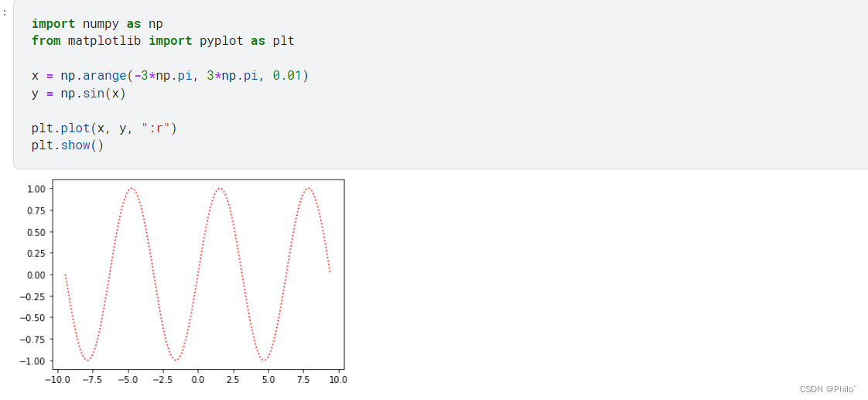Click the plt.plot(x, y, ":r") line
Image resolution: width=868 pixels, height=400 pixels.
pos(104,128)
